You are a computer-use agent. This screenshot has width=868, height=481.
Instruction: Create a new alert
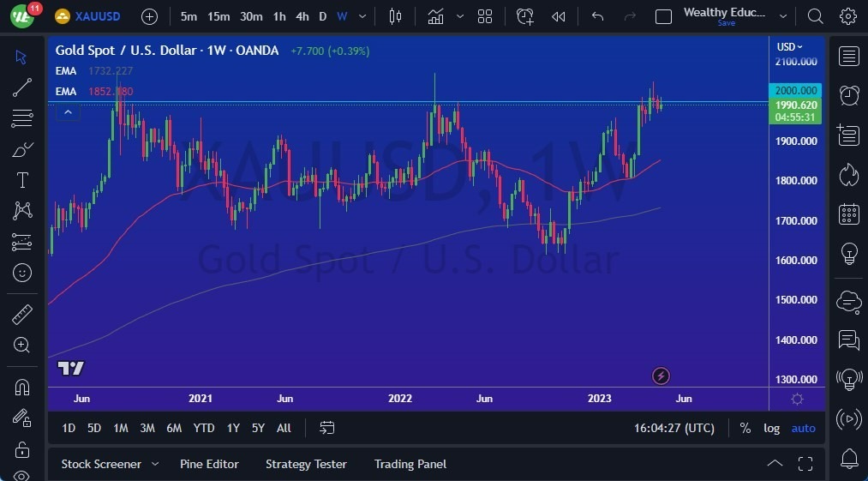coord(524,16)
